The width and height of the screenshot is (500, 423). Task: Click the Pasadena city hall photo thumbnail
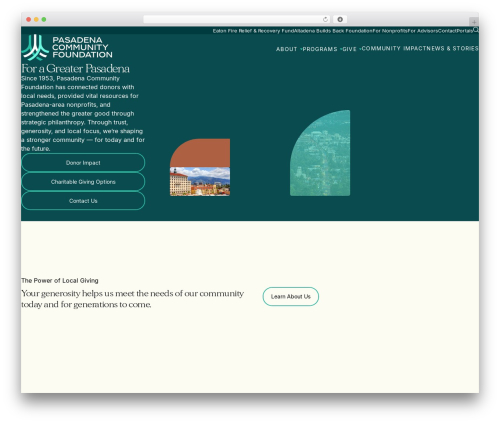[200, 181]
